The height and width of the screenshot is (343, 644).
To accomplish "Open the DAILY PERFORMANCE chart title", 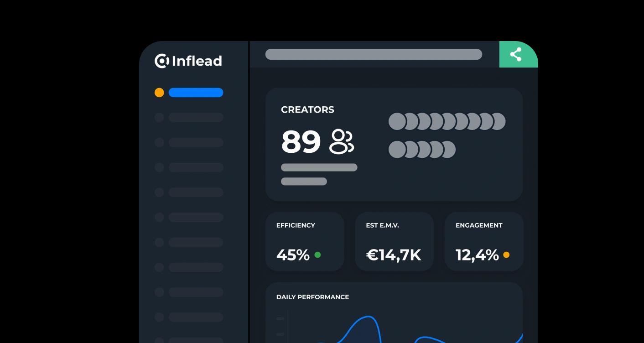I will coord(312,297).
